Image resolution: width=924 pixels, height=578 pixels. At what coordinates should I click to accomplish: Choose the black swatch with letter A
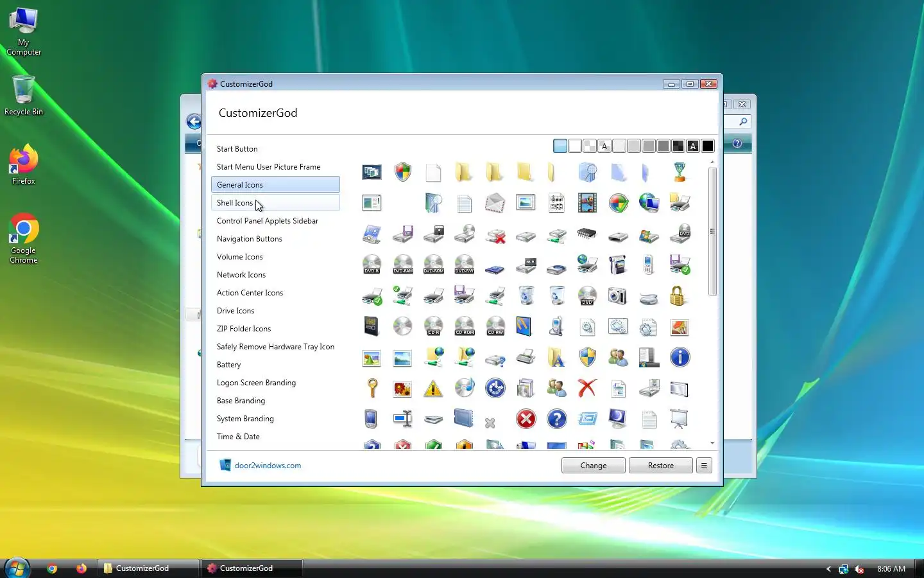[x=693, y=146]
